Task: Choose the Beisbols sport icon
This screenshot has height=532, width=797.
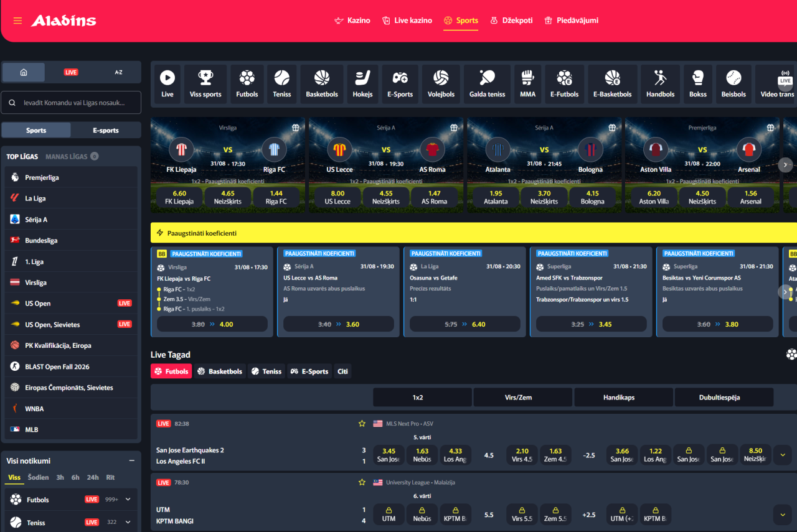Action: [733, 84]
